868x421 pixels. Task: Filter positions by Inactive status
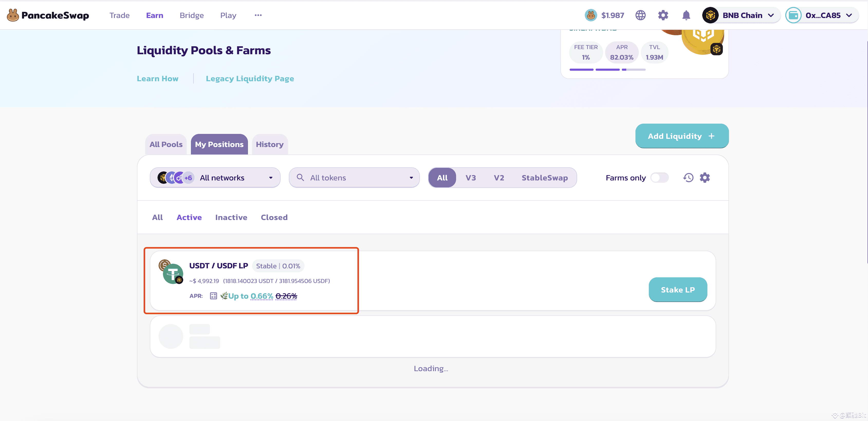coord(231,217)
